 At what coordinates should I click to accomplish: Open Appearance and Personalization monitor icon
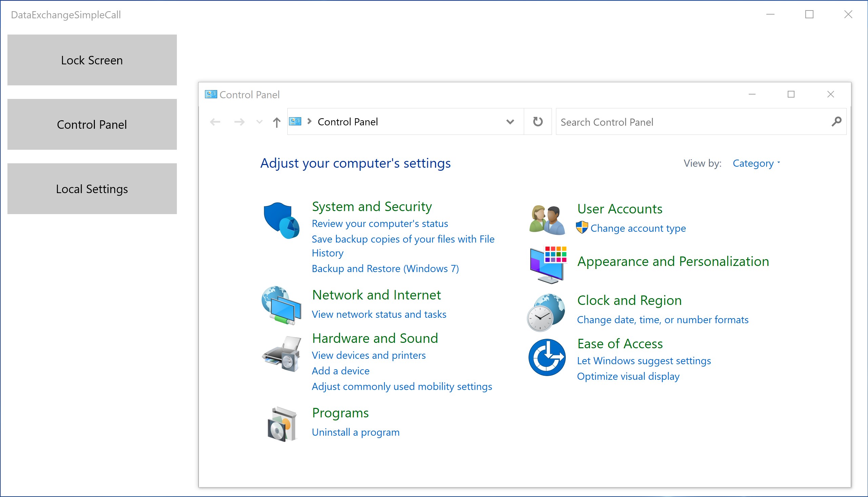coord(547,265)
